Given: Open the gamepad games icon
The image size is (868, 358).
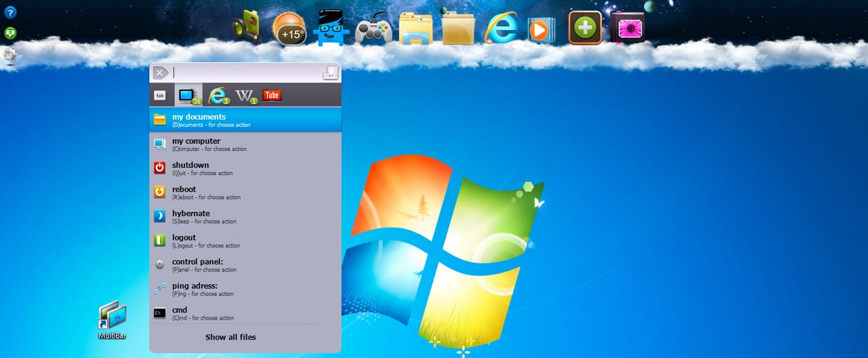Looking at the screenshot, I should (x=374, y=28).
